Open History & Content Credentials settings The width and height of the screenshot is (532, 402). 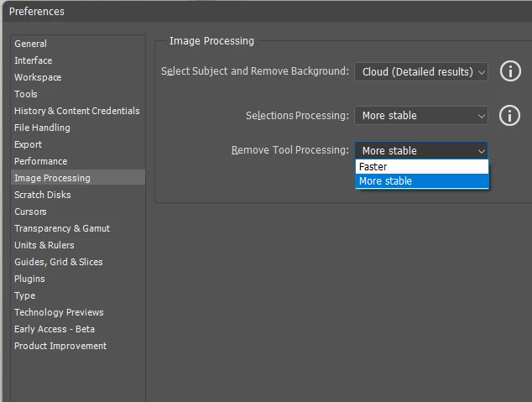click(x=77, y=111)
